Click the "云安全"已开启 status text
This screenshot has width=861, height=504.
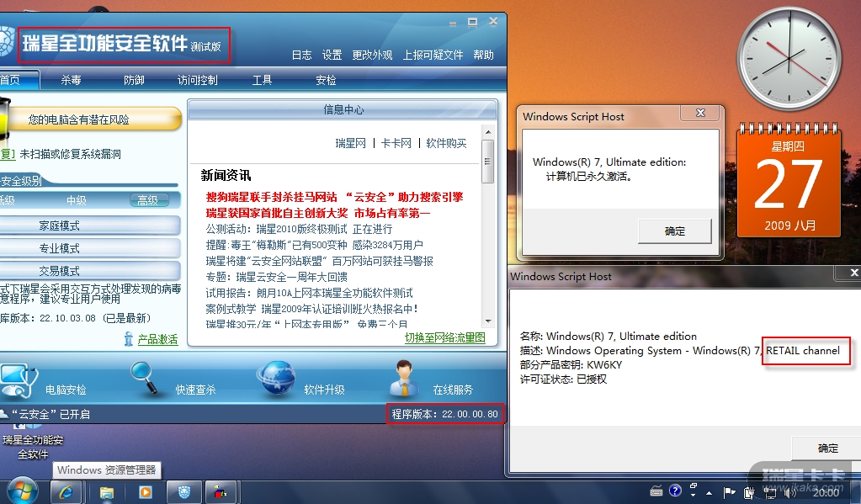tap(50, 414)
